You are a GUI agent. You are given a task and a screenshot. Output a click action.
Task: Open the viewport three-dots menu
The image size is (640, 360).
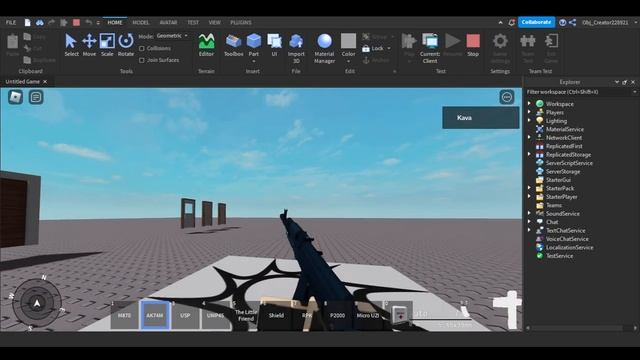[x=507, y=97]
